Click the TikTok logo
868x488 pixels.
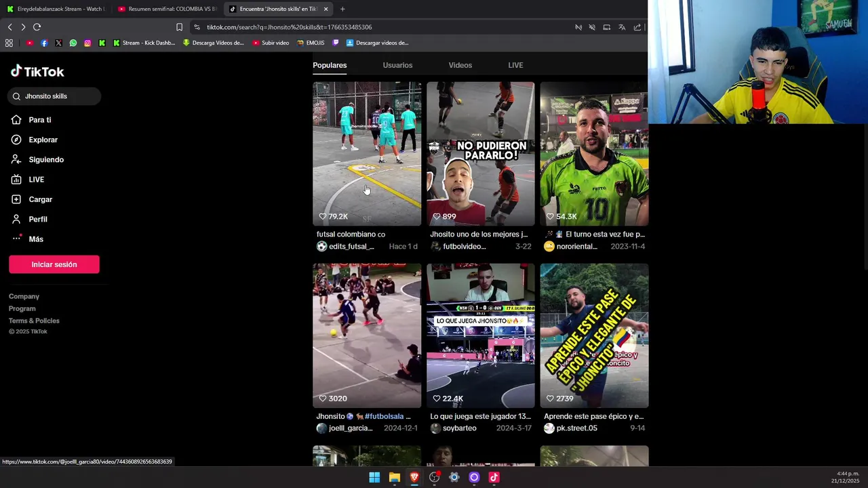tap(37, 71)
